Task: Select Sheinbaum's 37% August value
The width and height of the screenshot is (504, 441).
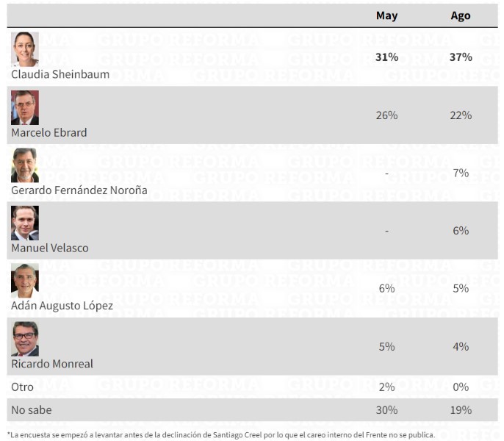Action: coord(461,57)
